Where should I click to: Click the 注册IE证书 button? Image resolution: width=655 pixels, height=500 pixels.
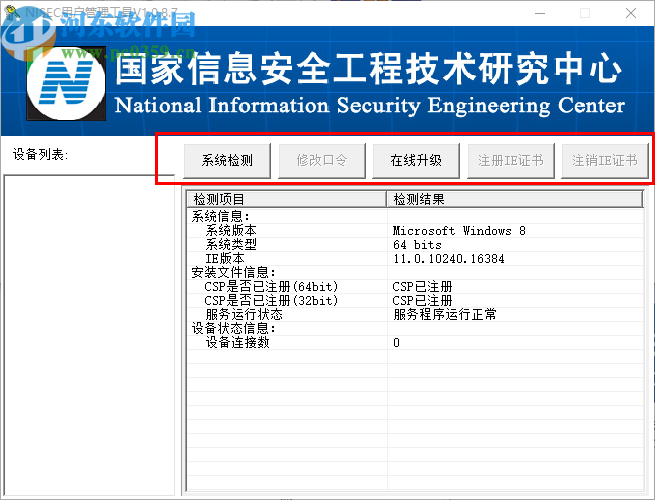[510, 161]
